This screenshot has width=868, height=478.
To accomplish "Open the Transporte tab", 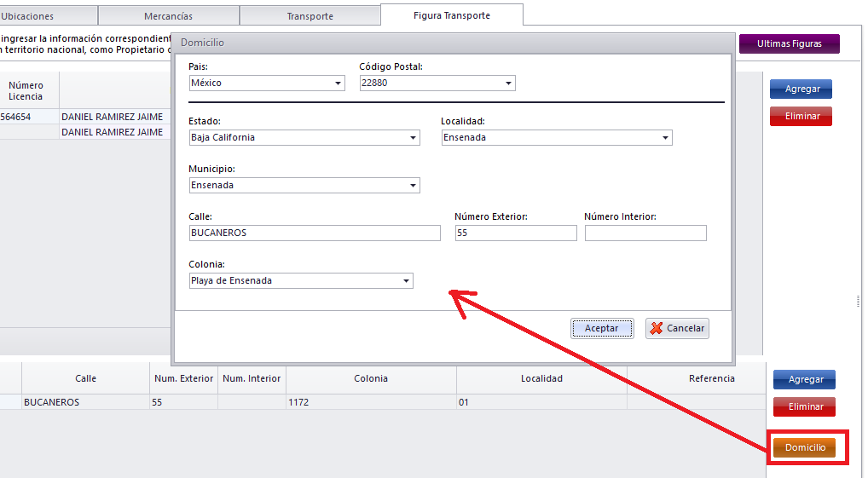I will coord(310,16).
